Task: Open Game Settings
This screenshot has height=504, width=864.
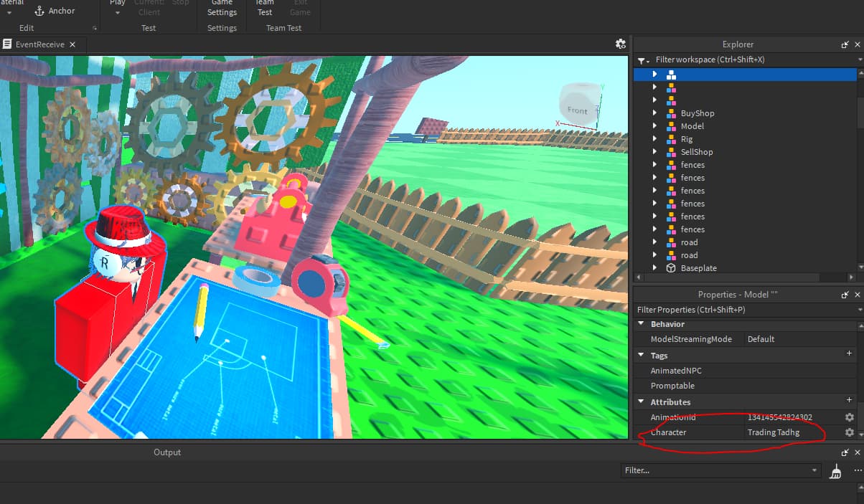Action: (x=222, y=8)
